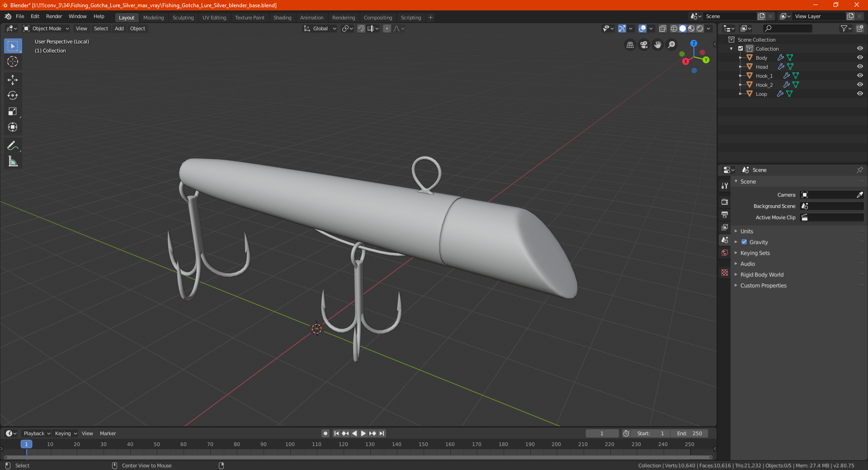Image resolution: width=868 pixels, height=470 pixels.
Task: Open the Output properties tab
Action: click(725, 214)
